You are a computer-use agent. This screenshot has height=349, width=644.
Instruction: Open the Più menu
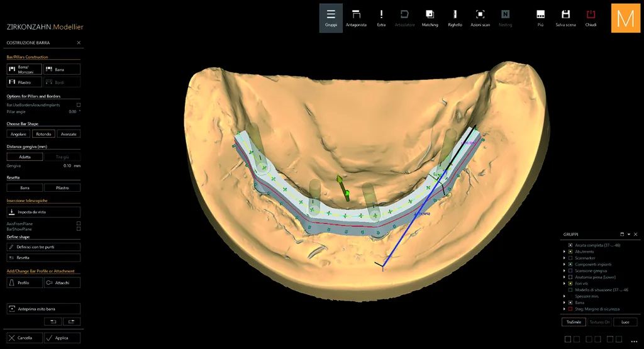pyautogui.click(x=540, y=18)
